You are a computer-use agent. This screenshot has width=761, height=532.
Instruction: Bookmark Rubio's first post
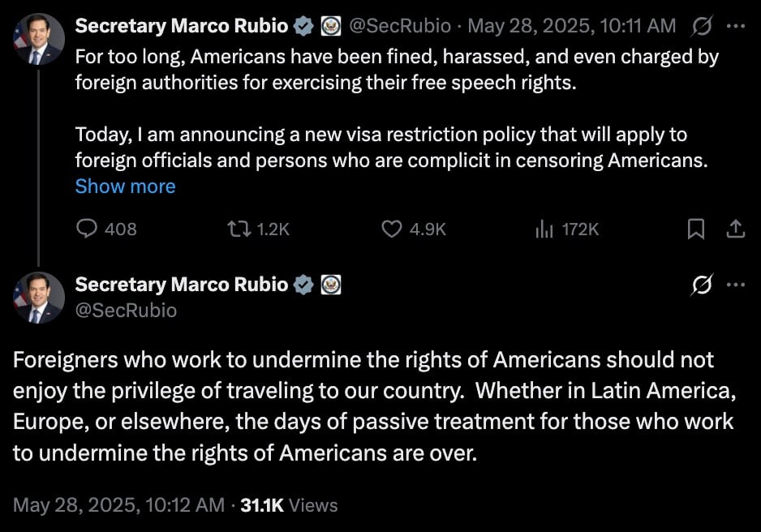tap(695, 230)
